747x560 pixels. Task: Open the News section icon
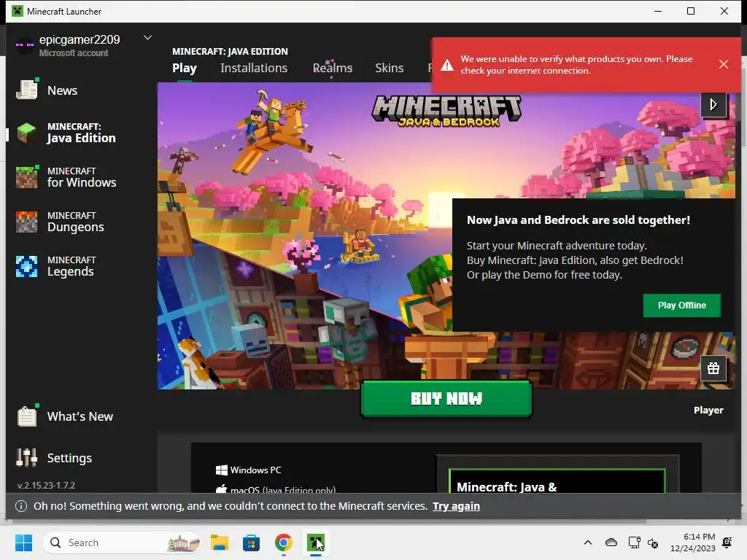point(27,90)
